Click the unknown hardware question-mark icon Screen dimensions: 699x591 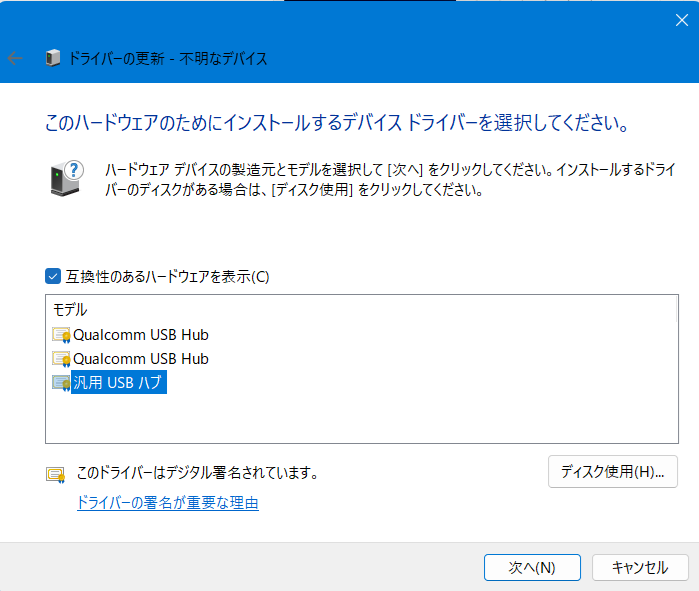click(x=67, y=178)
